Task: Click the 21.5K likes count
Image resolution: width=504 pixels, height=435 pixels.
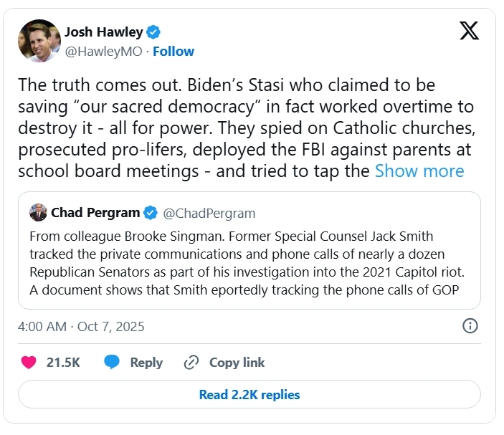Action: [63, 363]
